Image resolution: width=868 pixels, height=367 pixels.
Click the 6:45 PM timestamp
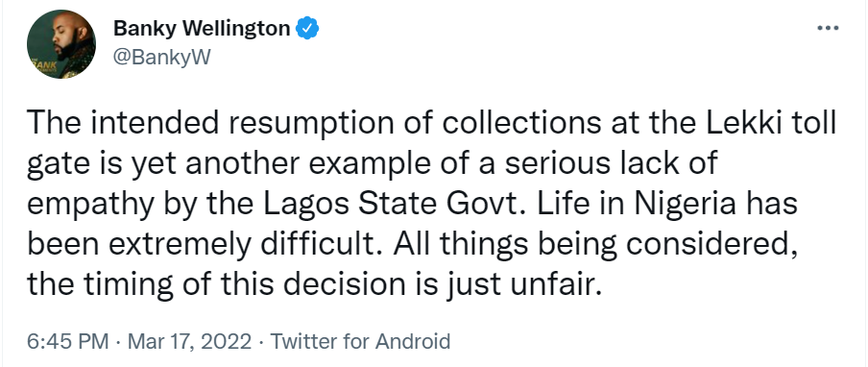(67, 341)
